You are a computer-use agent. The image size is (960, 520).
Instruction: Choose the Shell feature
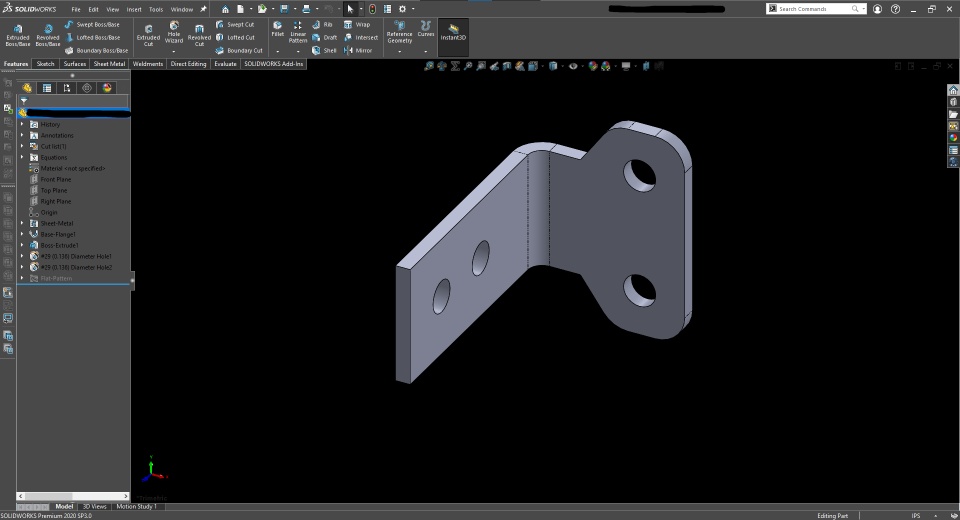pos(324,50)
